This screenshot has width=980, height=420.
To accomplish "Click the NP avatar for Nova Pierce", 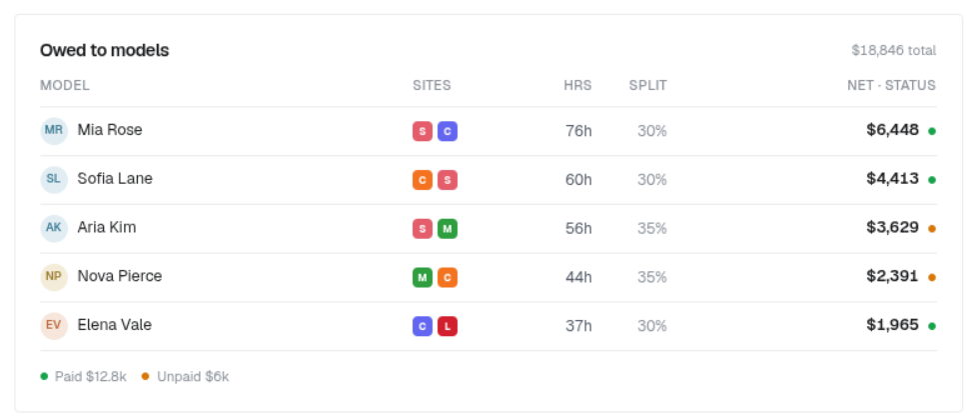I will pos(54,277).
